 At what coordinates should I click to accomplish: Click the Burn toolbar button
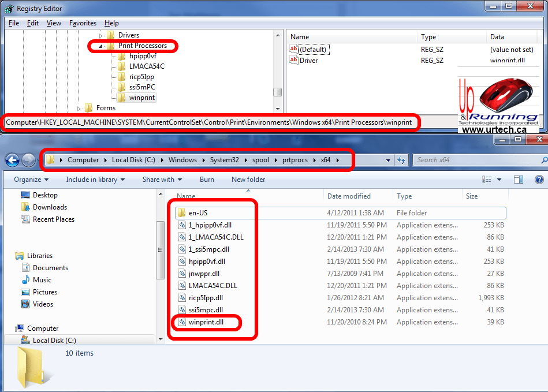[x=207, y=180]
